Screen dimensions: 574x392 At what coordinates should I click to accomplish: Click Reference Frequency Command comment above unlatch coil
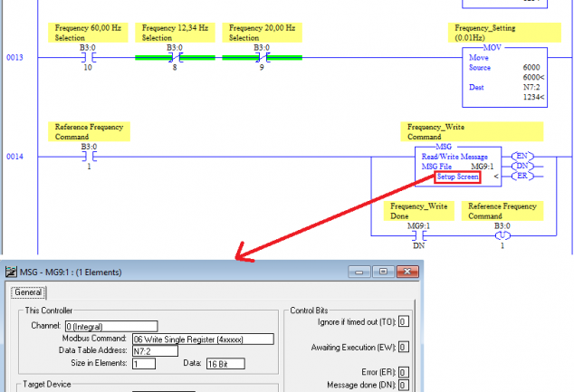click(502, 211)
